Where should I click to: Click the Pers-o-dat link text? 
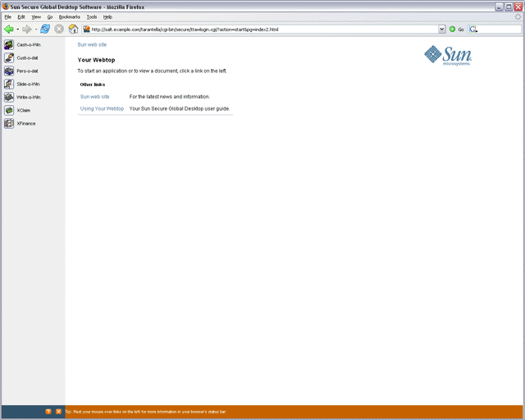pos(27,71)
